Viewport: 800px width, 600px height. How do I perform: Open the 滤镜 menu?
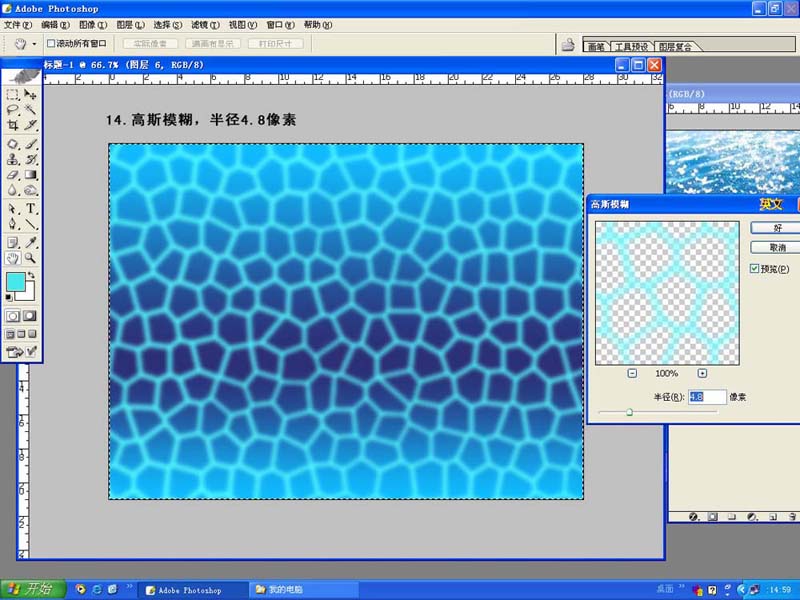pyautogui.click(x=206, y=24)
